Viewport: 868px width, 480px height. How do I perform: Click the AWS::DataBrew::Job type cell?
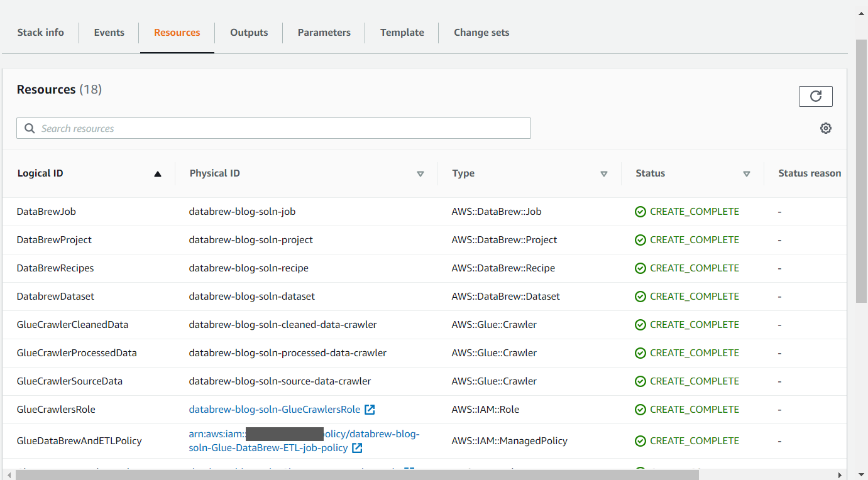pos(497,212)
